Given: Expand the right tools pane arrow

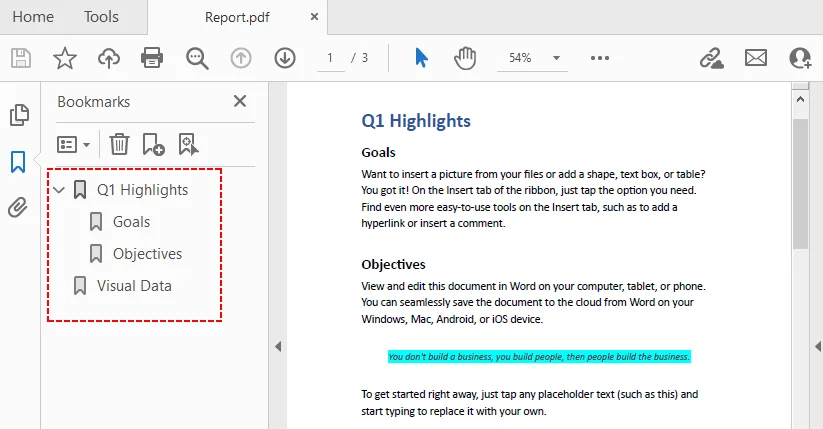Looking at the screenshot, I should point(818,347).
